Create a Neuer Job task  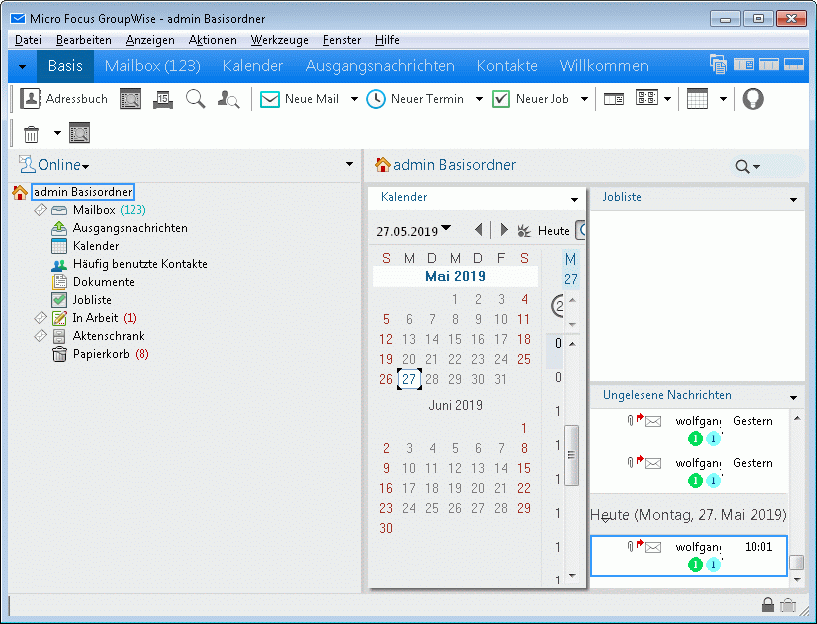[530, 98]
